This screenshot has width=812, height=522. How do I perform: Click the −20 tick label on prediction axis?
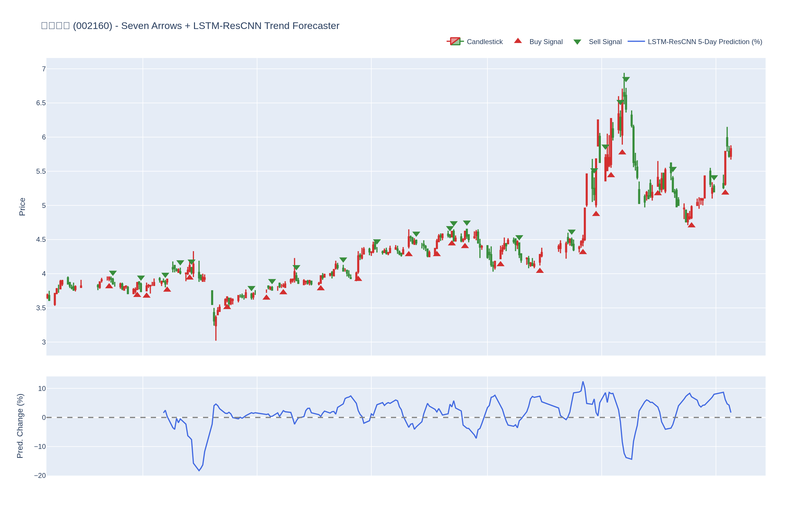coord(40,476)
